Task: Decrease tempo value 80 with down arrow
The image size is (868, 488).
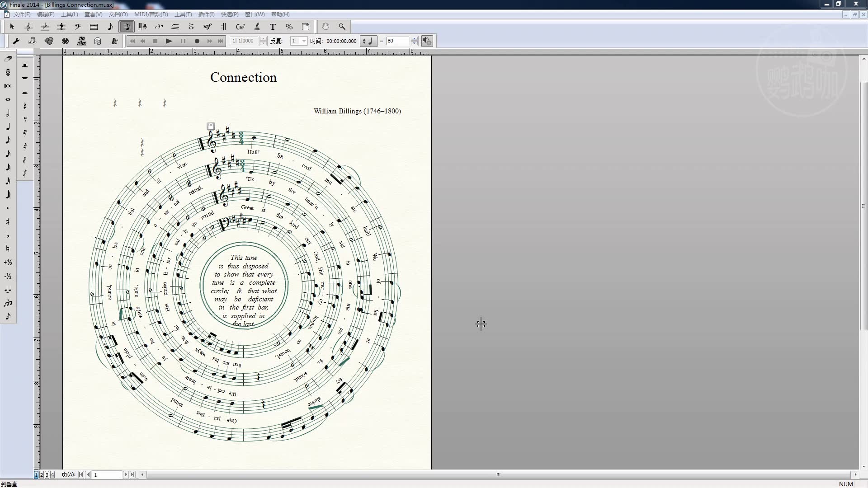Action: [x=414, y=43]
